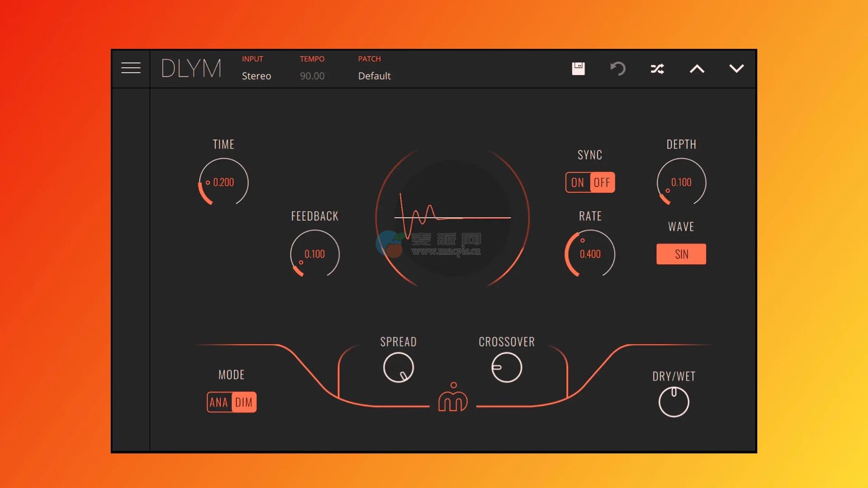Switch mode to ANA
The height and width of the screenshot is (488, 868).
coord(219,402)
